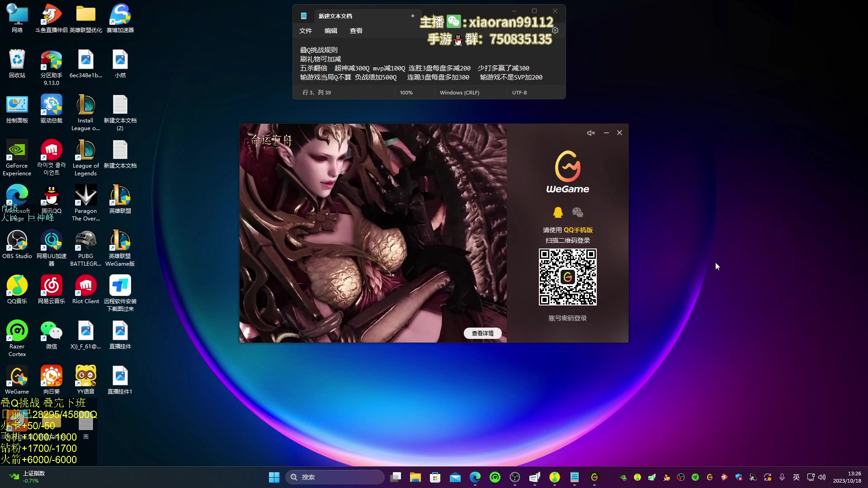This screenshot has height=488, width=868.
Task: Mute the WeGame login window sound
Action: pos(591,133)
